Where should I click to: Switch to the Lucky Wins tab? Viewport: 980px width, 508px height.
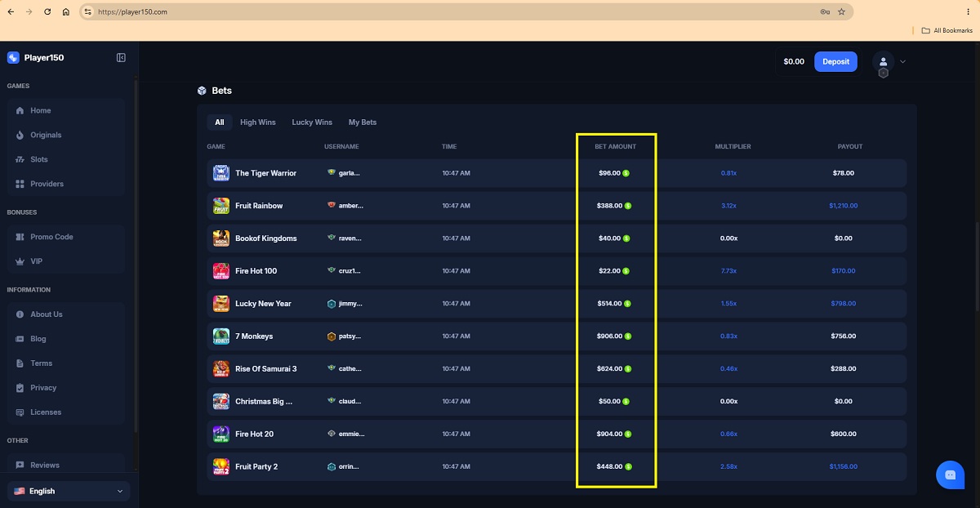[x=312, y=123]
